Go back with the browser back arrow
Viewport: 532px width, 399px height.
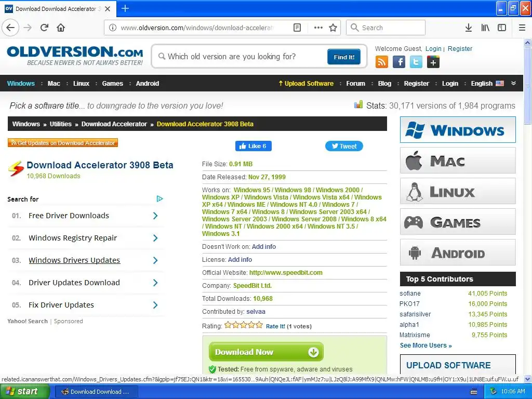(10, 28)
